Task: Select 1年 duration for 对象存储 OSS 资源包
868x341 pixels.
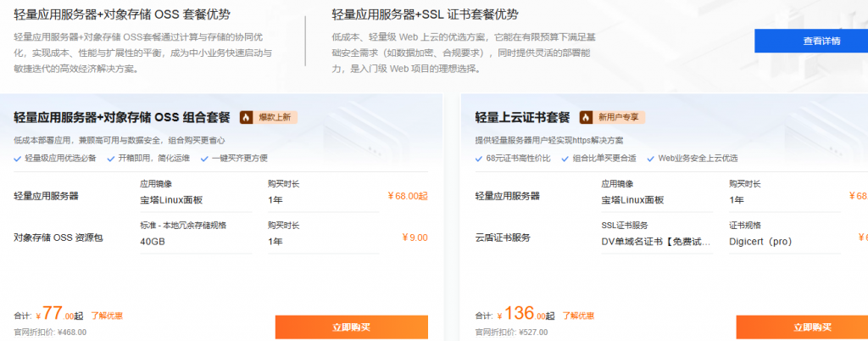Action: 323,242
